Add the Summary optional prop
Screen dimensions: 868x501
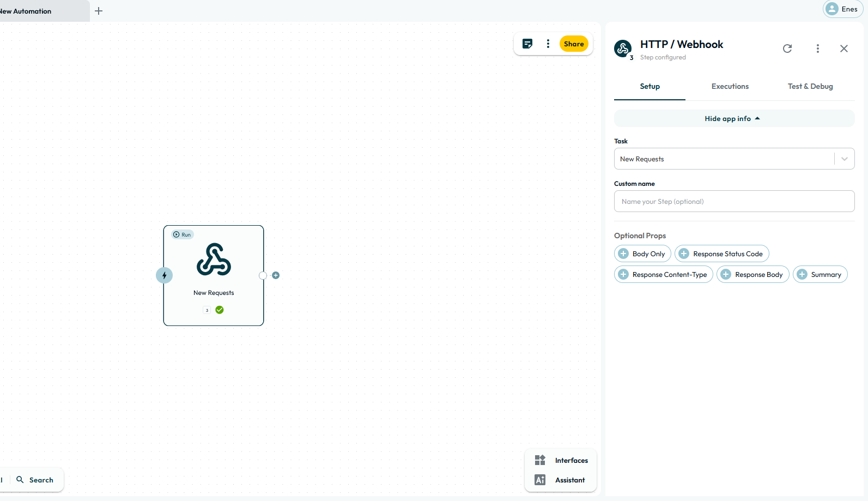click(x=820, y=275)
